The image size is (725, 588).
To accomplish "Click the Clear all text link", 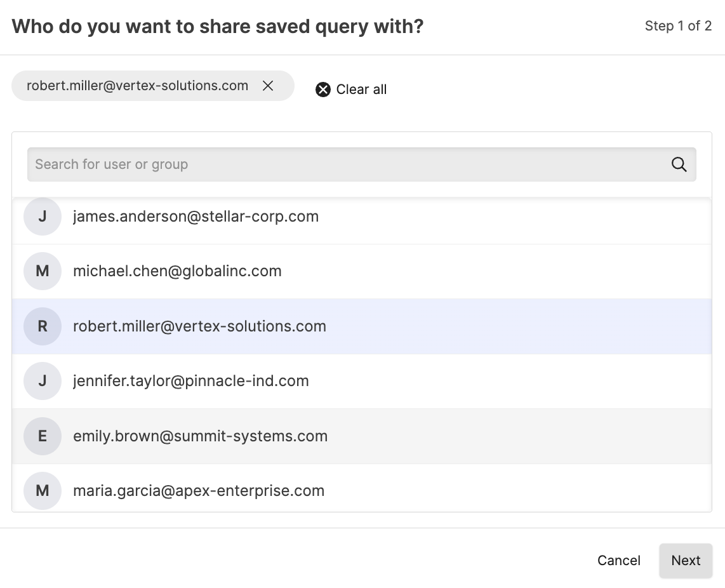I will pos(361,90).
